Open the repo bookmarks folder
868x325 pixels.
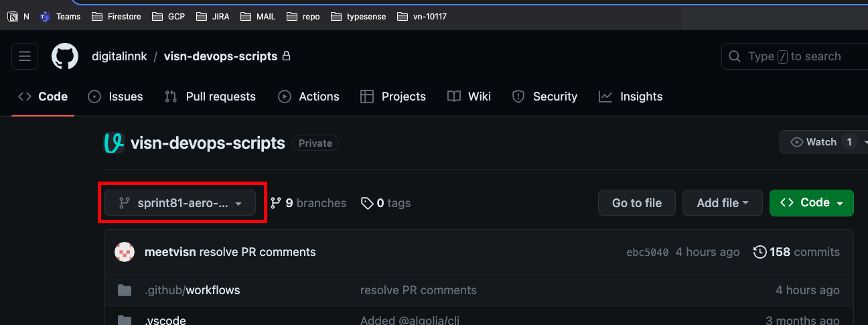(x=303, y=17)
